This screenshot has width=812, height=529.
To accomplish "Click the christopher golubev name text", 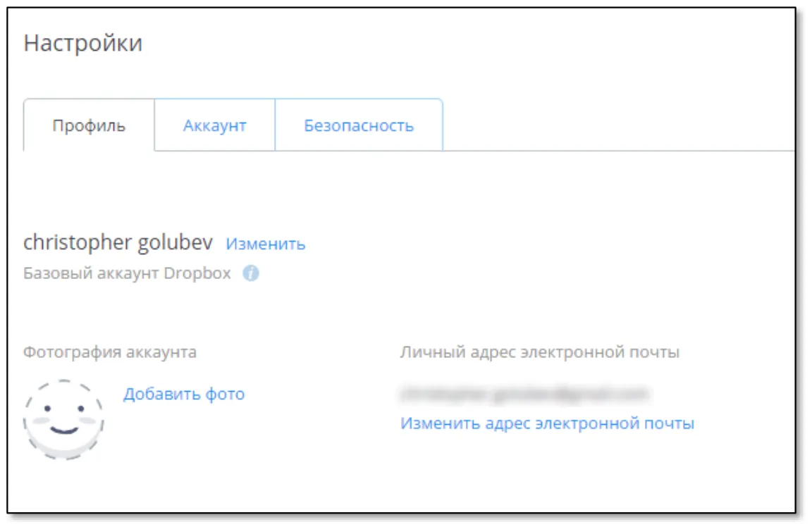I will coord(118,242).
